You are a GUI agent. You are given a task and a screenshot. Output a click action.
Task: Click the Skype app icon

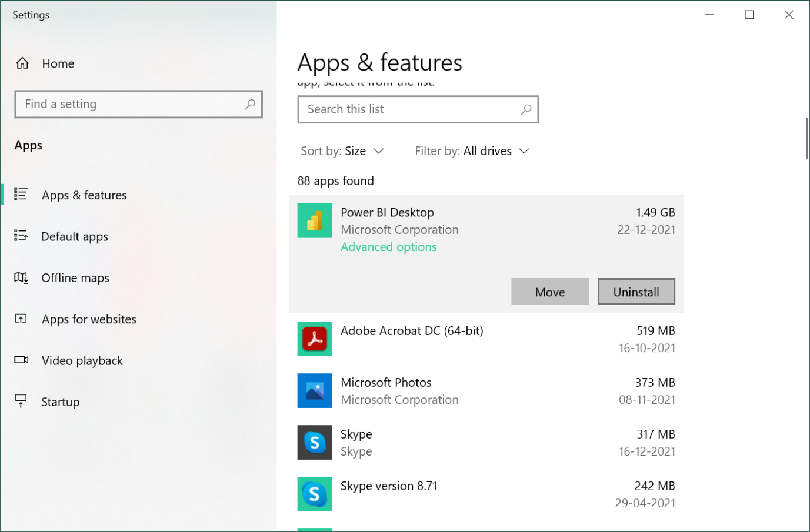tap(315, 443)
